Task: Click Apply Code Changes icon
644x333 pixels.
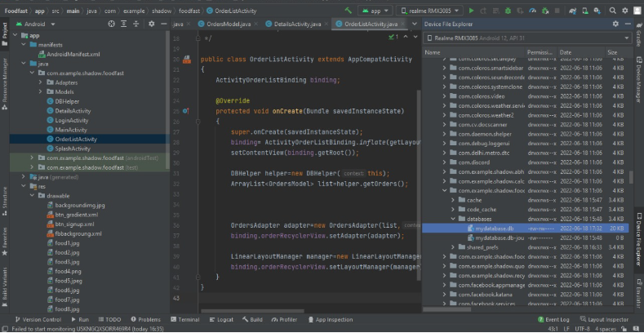Action: [x=495, y=11]
